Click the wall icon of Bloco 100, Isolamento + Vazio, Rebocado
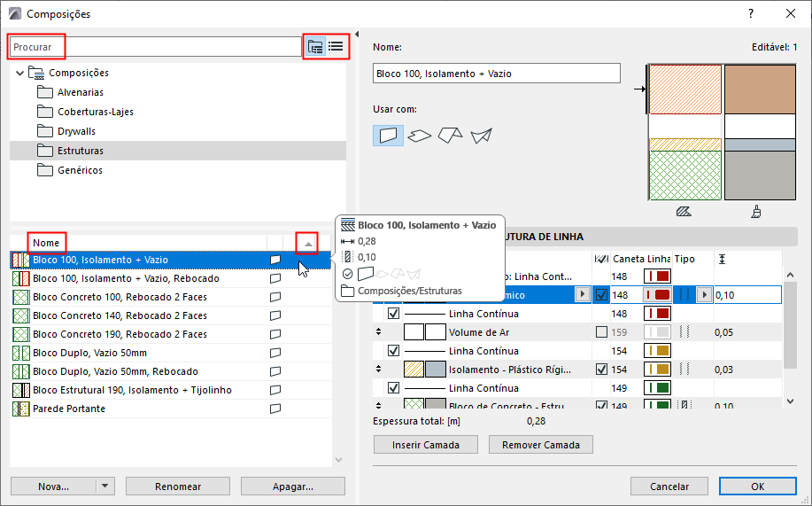This screenshot has height=506, width=812. 275,278
